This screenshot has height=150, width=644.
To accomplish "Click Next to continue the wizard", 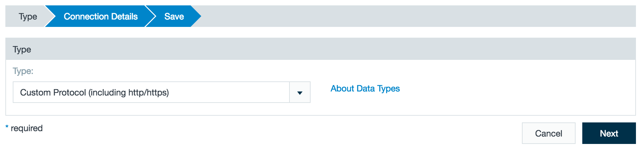I will coord(609,133).
